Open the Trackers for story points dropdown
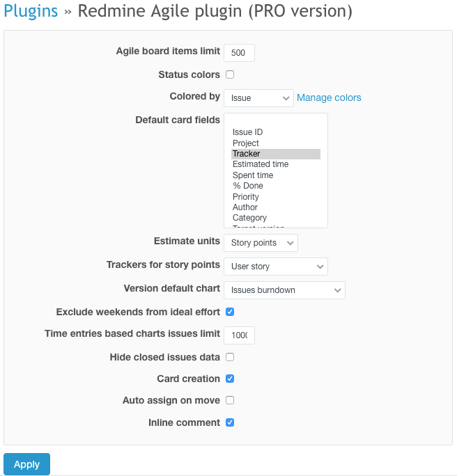This screenshot has width=457, height=476. (275, 267)
